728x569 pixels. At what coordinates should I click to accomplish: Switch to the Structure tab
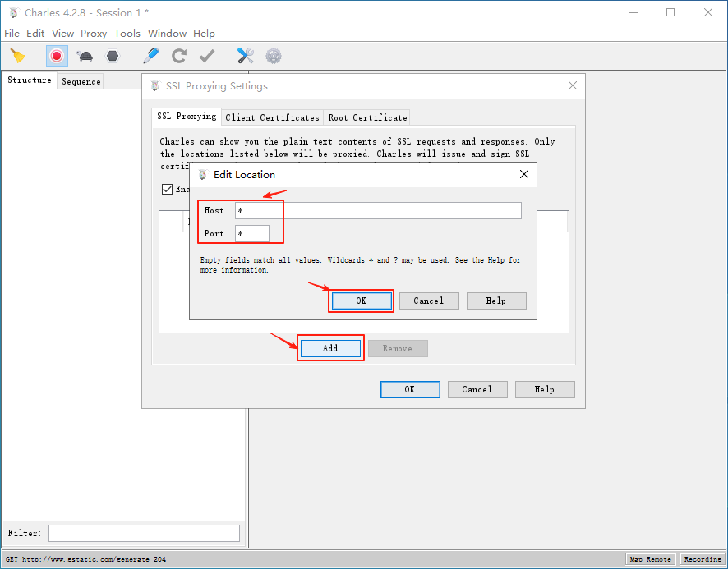point(30,80)
